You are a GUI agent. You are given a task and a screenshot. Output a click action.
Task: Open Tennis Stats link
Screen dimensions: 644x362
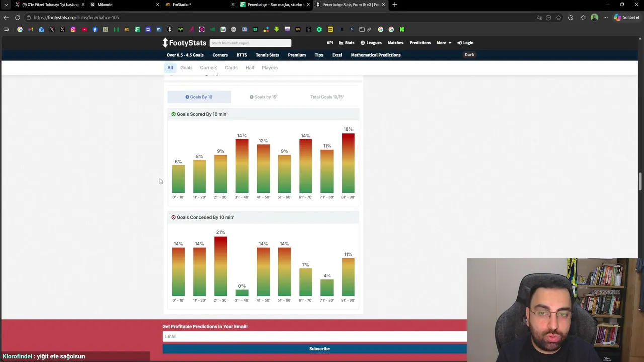[x=267, y=55]
